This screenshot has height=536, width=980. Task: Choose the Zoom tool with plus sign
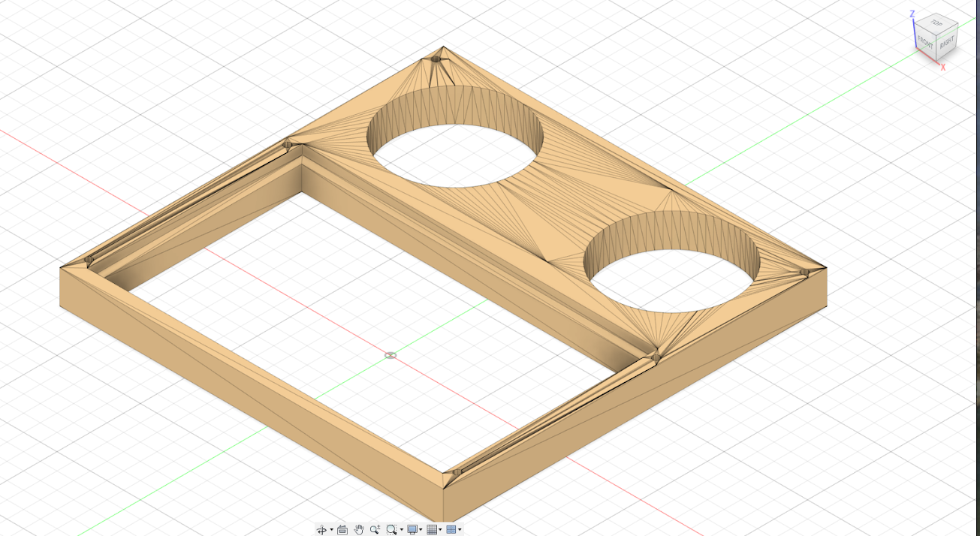click(375, 530)
